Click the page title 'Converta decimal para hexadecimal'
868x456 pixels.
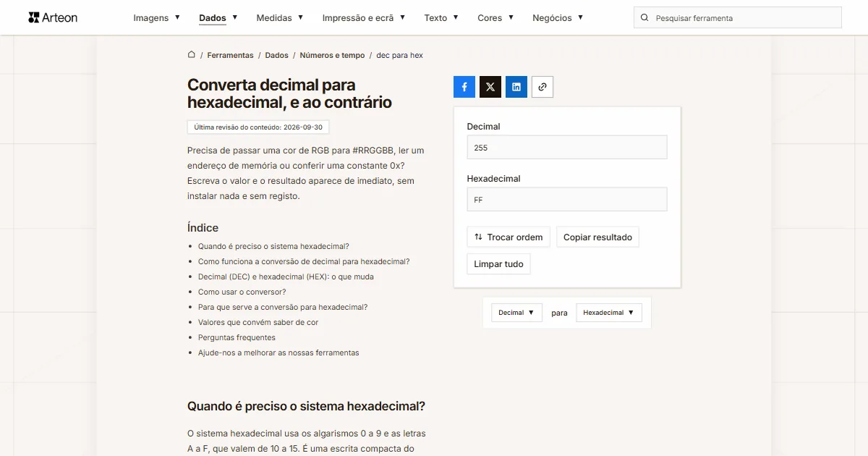(x=289, y=93)
